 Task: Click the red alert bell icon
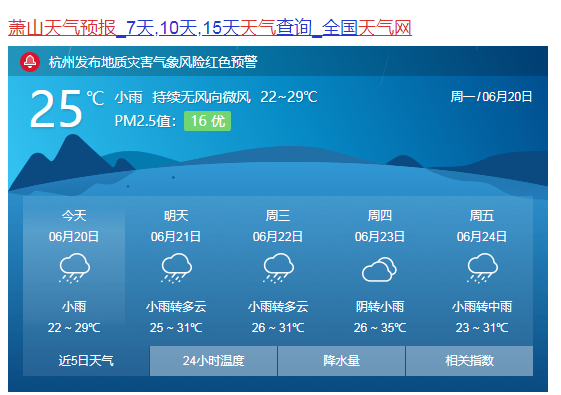30,62
